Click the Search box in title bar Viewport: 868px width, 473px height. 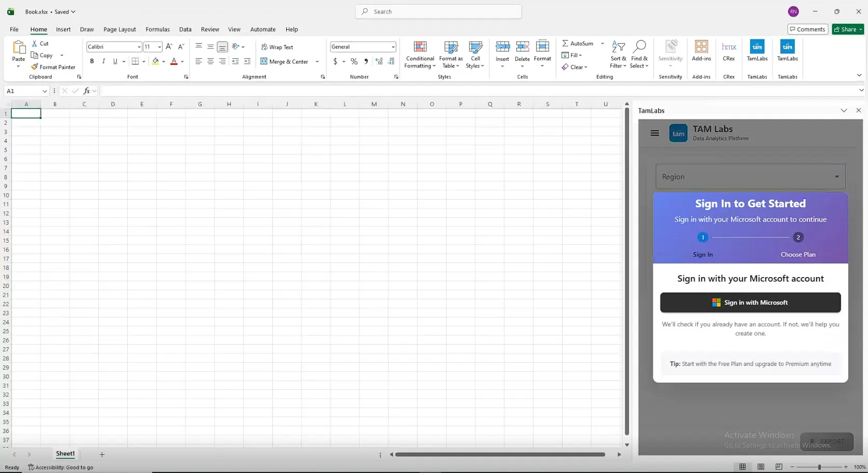(x=438, y=11)
